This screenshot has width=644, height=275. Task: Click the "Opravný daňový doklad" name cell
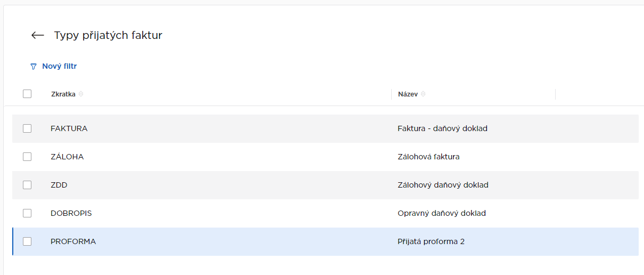pos(442,213)
